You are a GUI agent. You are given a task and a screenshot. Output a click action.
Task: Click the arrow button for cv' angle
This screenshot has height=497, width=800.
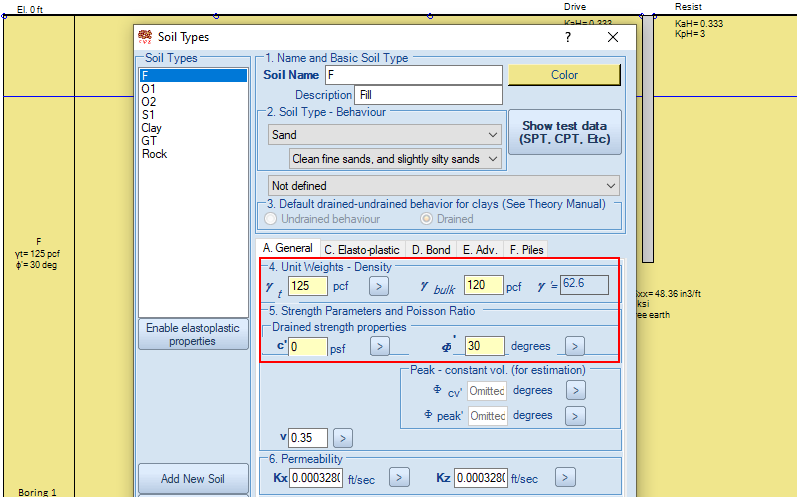pos(576,390)
